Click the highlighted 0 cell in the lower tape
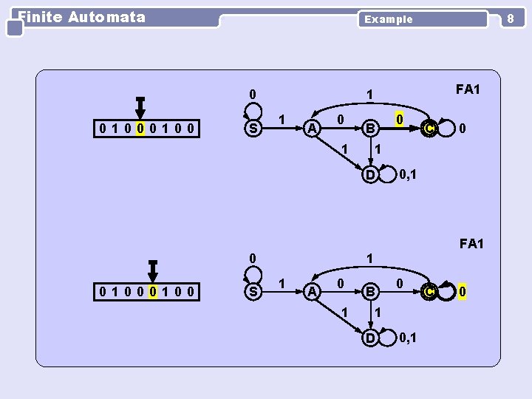 (x=153, y=292)
